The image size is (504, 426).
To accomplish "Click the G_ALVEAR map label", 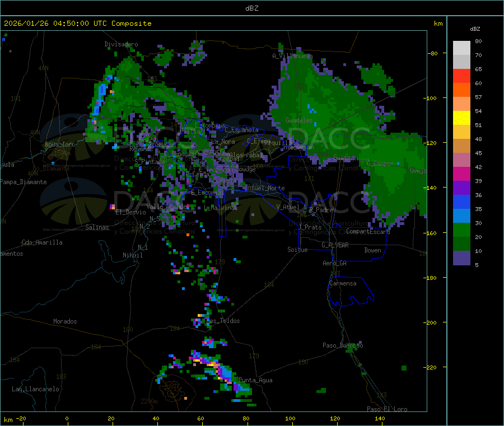I will [x=335, y=245].
